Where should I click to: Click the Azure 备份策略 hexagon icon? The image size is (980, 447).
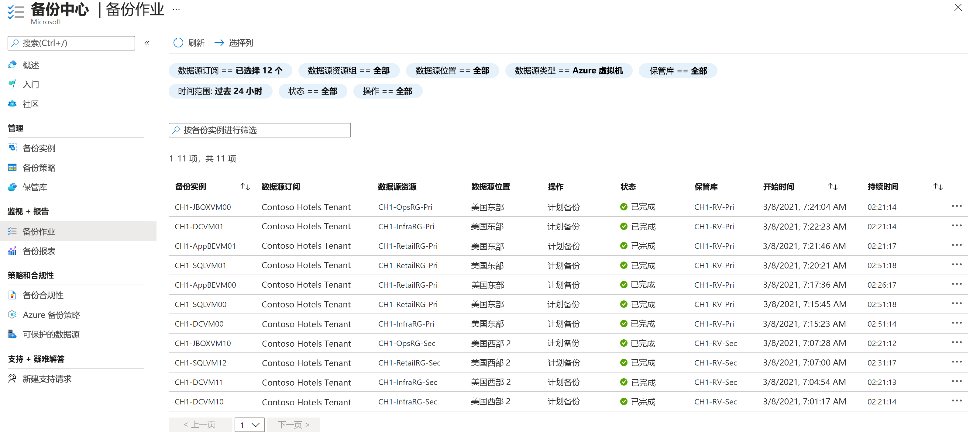[12, 314]
